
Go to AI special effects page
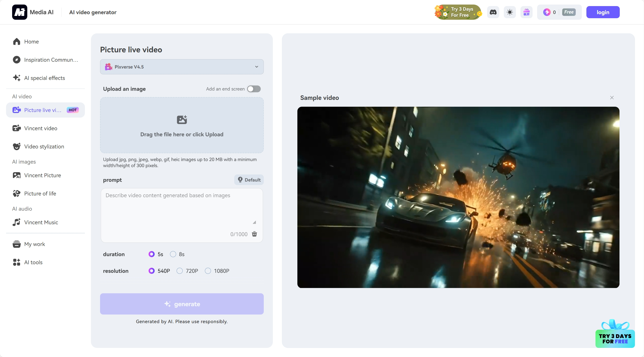tap(44, 78)
